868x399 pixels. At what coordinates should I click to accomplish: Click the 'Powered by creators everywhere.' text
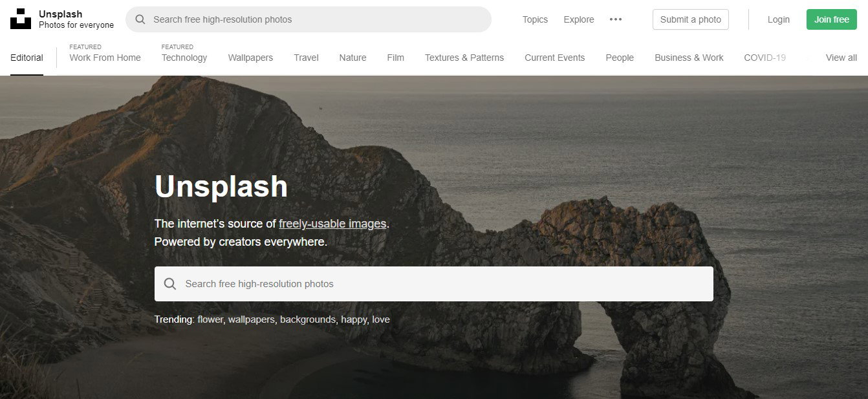point(241,242)
